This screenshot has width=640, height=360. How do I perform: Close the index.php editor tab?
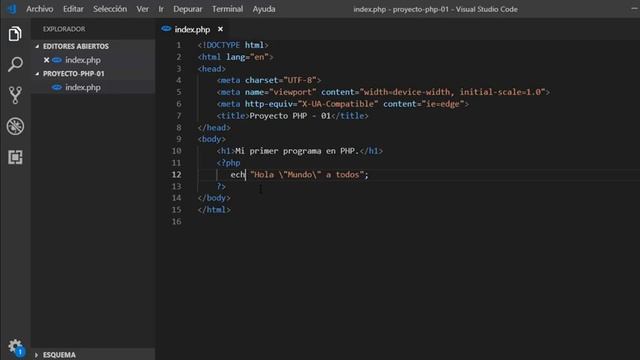pos(220,29)
